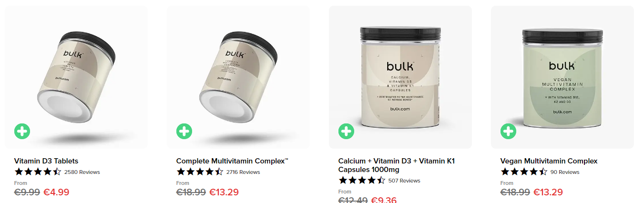
Task: Click green plus icon on Vegan Multivitamin Complex
Action: pyautogui.click(x=509, y=131)
